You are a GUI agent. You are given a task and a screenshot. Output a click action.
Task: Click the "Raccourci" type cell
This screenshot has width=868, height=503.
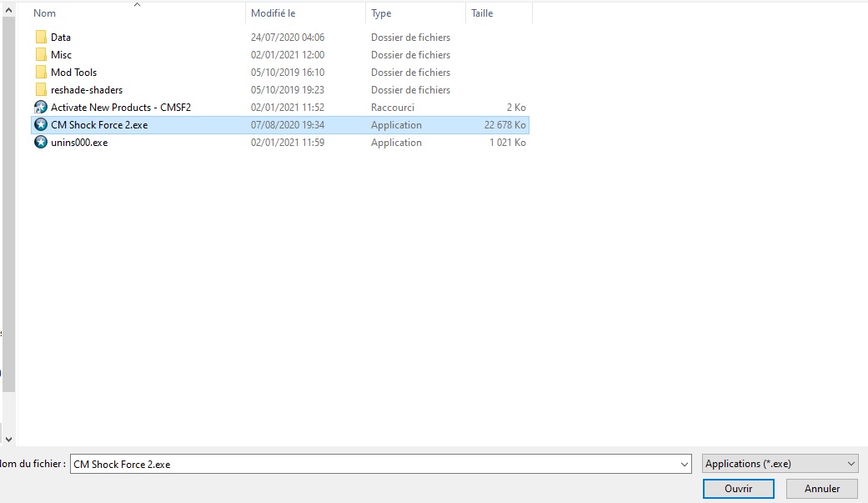point(393,107)
